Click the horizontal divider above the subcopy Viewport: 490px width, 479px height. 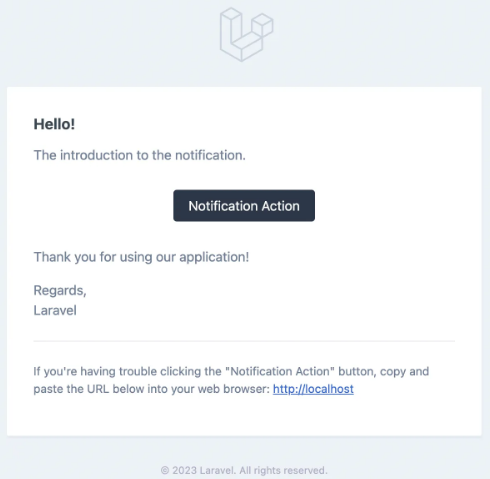coord(244,341)
